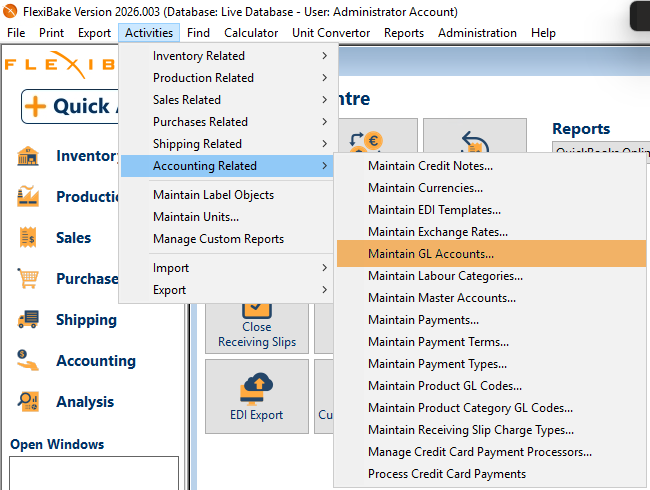Click the EDI Export button label

(257, 415)
